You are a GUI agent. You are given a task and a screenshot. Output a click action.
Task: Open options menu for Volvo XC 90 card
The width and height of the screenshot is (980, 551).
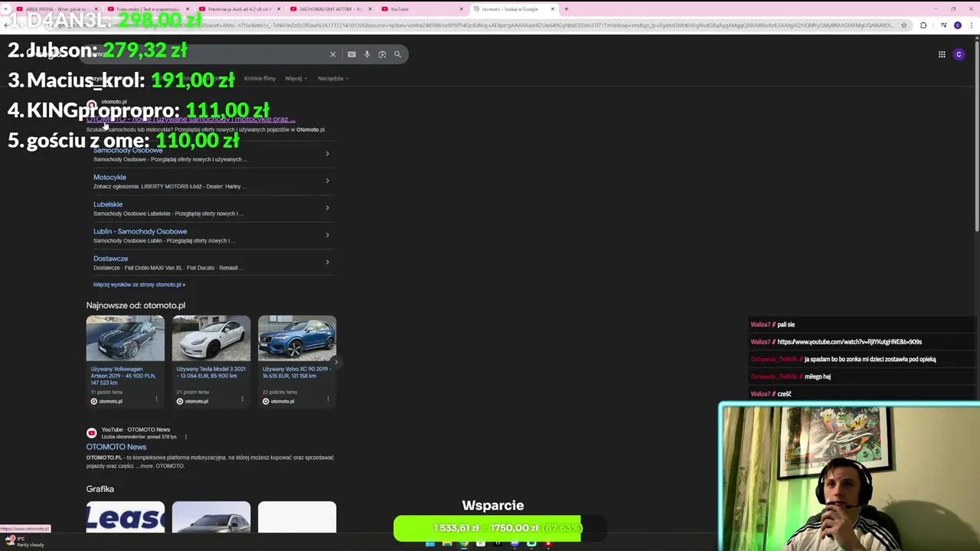click(328, 399)
